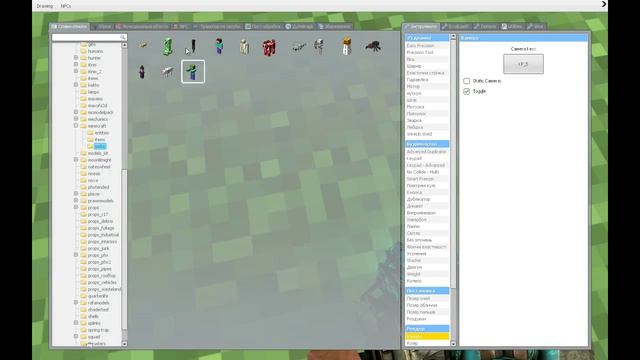Open the selected mobs folder
Viewport: 640px width, 360px height.
pos(100,146)
